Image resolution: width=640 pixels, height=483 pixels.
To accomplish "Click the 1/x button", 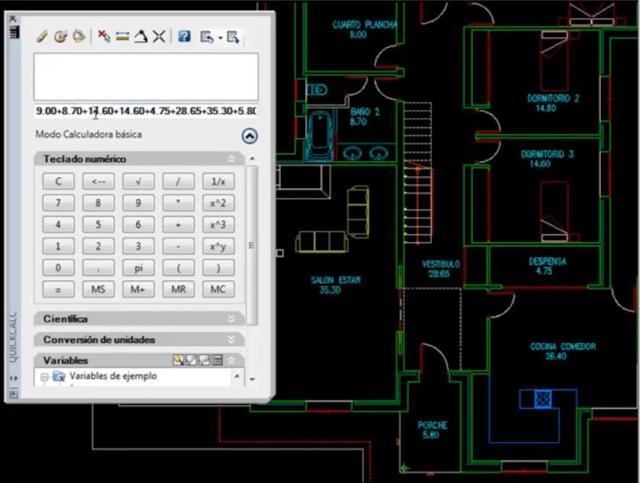I will click(218, 181).
